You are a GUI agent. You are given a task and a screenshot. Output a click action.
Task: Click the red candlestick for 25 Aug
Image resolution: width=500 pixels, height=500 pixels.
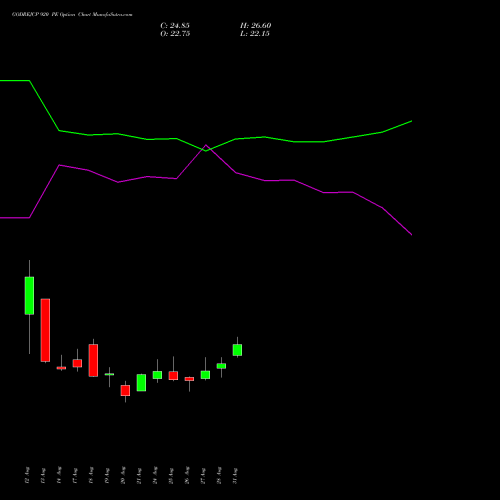click(x=173, y=376)
